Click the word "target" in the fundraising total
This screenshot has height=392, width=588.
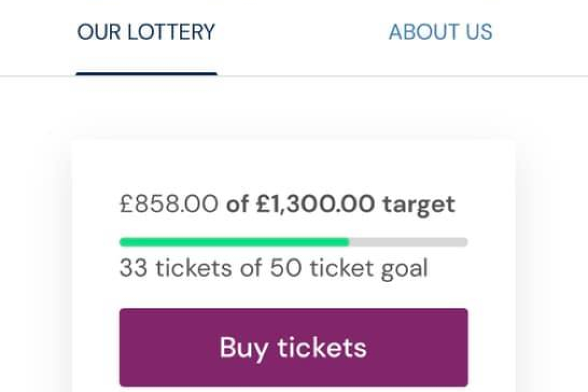click(419, 205)
